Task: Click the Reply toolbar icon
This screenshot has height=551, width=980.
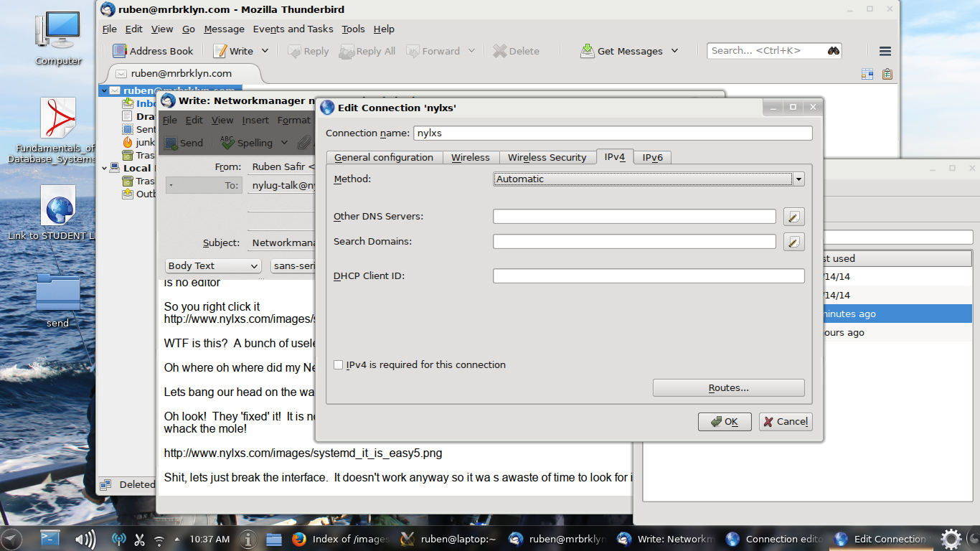Action: 293,51
